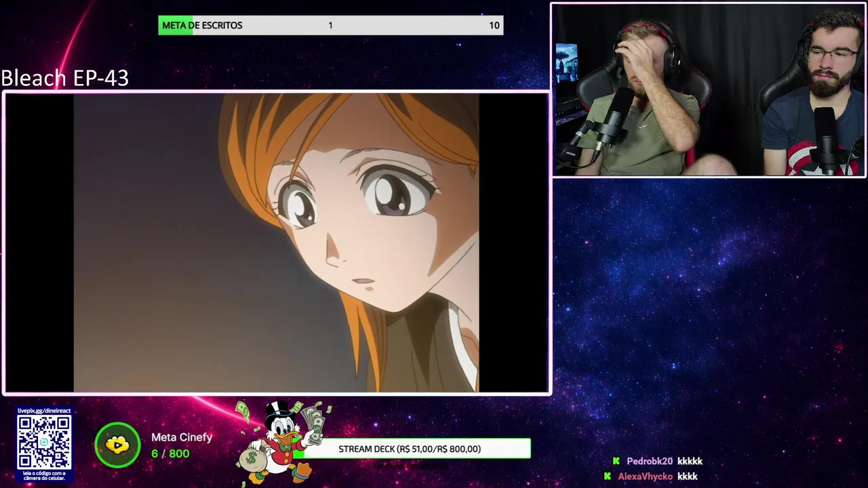
Task: Click the green Cinefy play logo icon
Action: click(x=117, y=445)
